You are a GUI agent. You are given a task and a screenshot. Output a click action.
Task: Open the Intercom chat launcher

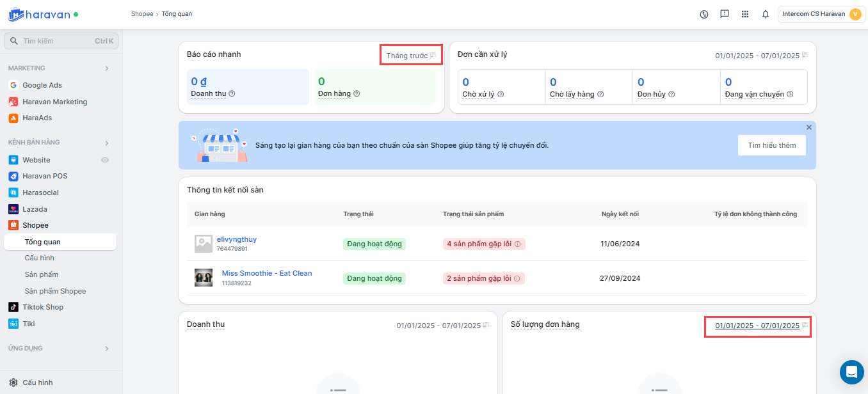[851, 372]
